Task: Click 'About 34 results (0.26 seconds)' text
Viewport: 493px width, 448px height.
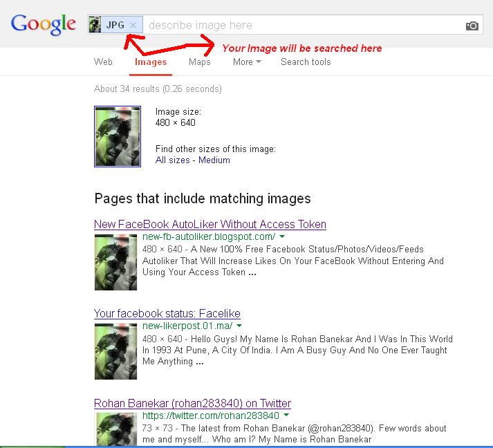Action: pyautogui.click(x=158, y=89)
